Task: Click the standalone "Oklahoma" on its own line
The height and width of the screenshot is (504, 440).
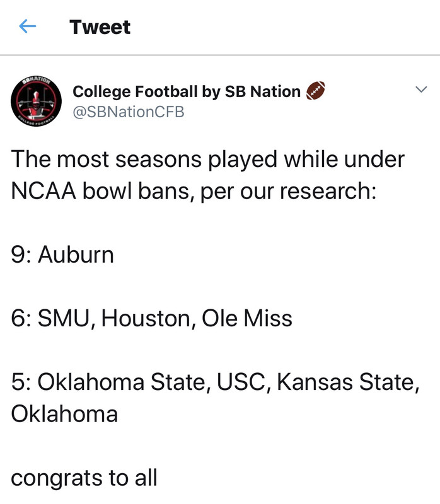Action: click(x=64, y=414)
